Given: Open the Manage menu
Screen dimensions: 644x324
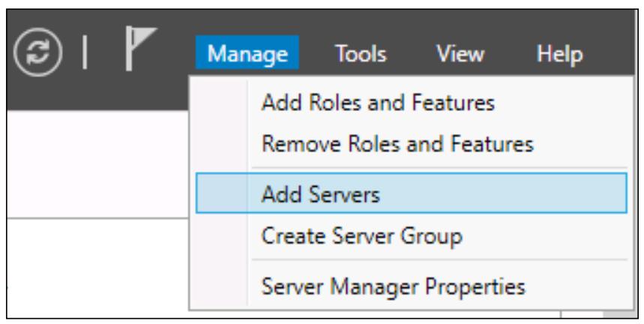Looking at the screenshot, I should pos(247,52).
